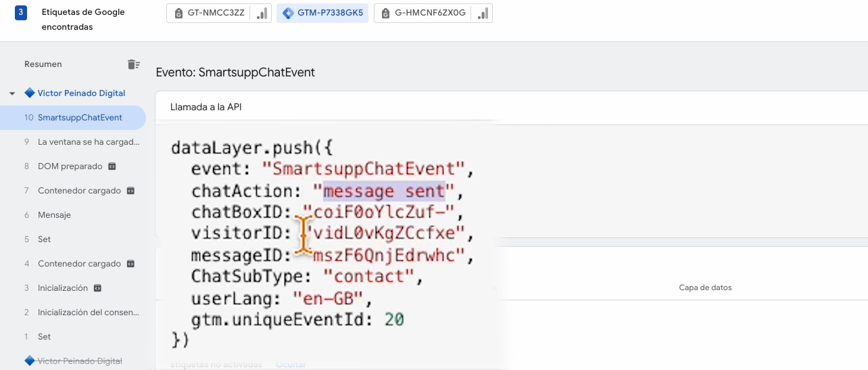Select event 9 La ventana se ha cargado
This screenshot has height=370, width=868.
(73, 142)
